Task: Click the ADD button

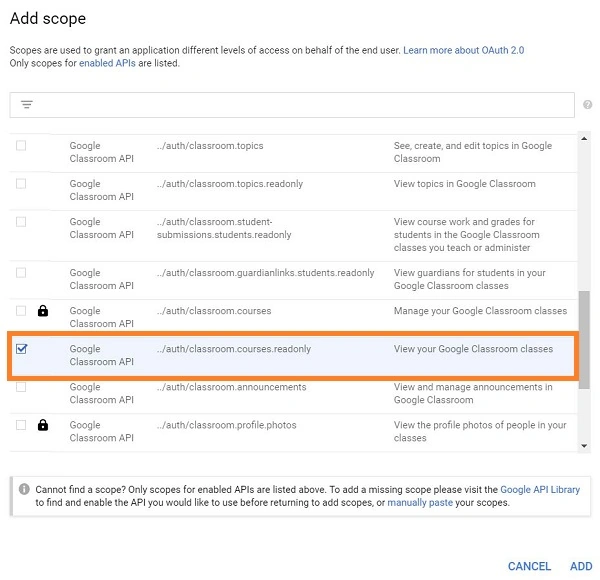Action: 581,566
